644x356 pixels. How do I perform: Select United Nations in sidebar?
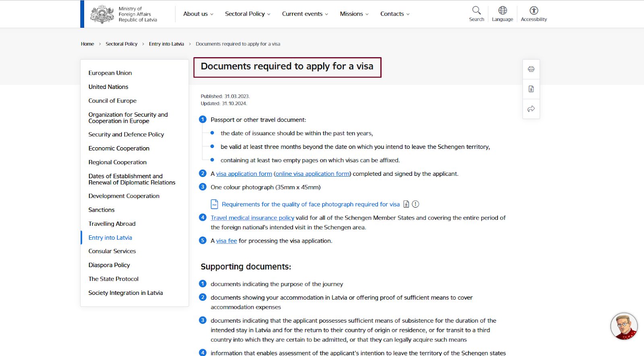tap(108, 87)
